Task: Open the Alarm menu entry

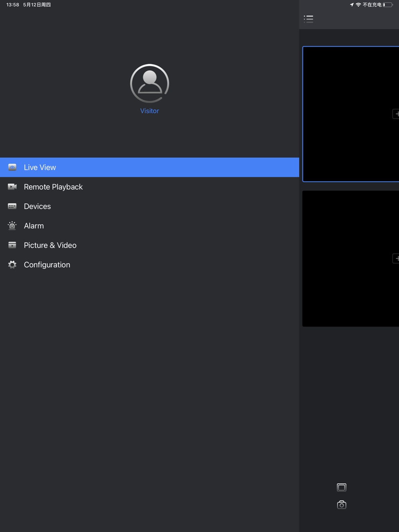Action: 150,226
